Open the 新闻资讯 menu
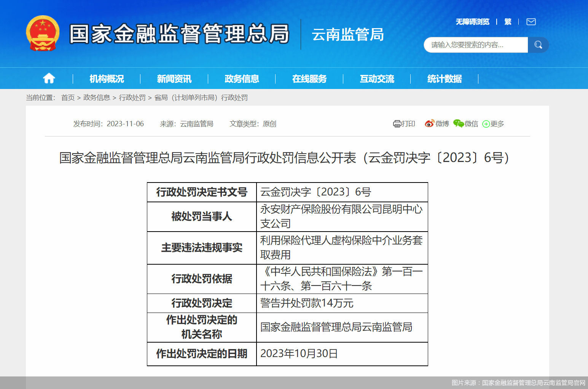This screenshot has width=588, height=389. pyautogui.click(x=174, y=79)
